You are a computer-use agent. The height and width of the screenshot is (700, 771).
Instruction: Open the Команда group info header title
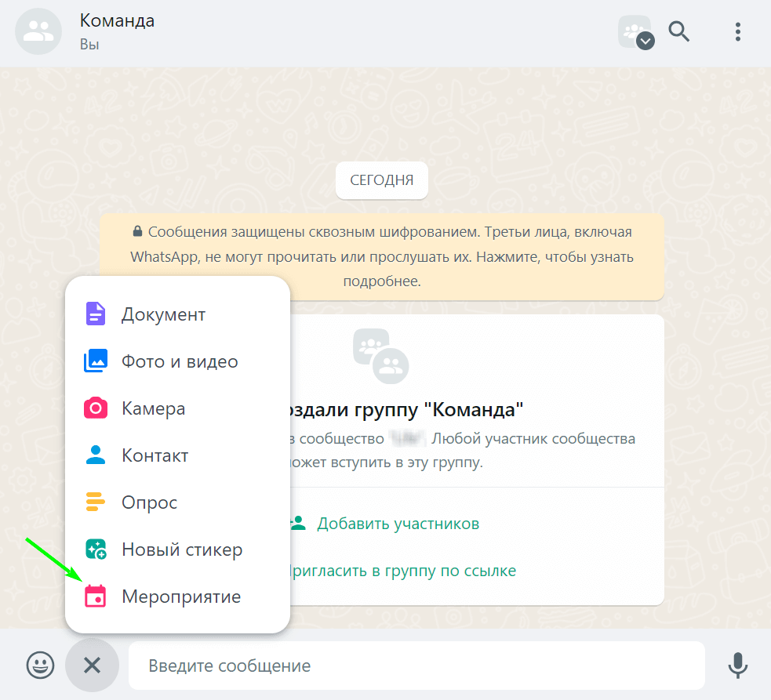pyautogui.click(x=117, y=20)
